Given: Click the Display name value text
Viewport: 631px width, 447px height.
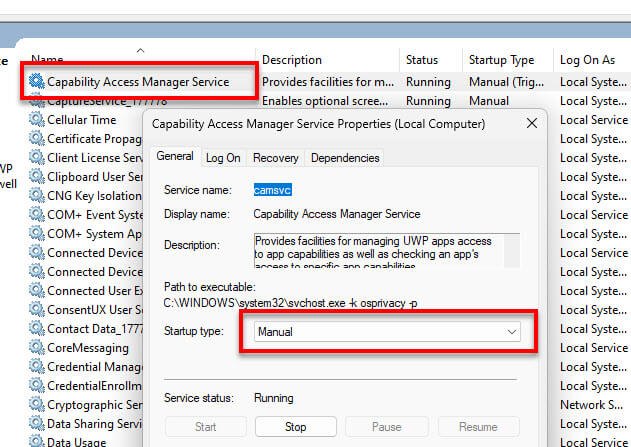Looking at the screenshot, I should (x=337, y=214).
